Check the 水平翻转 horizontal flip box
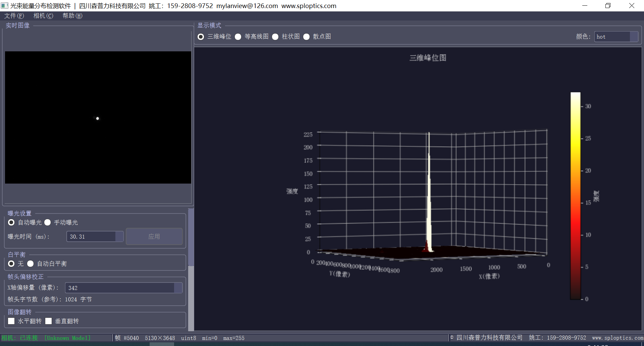The height and width of the screenshot is (346, 644). pos(11,321)
